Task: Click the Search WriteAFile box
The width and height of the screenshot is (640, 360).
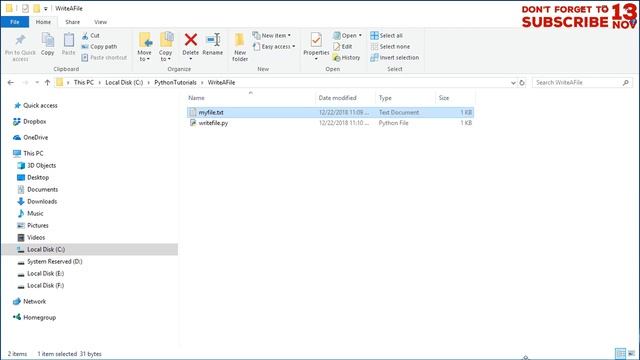Action: [582, 82]
